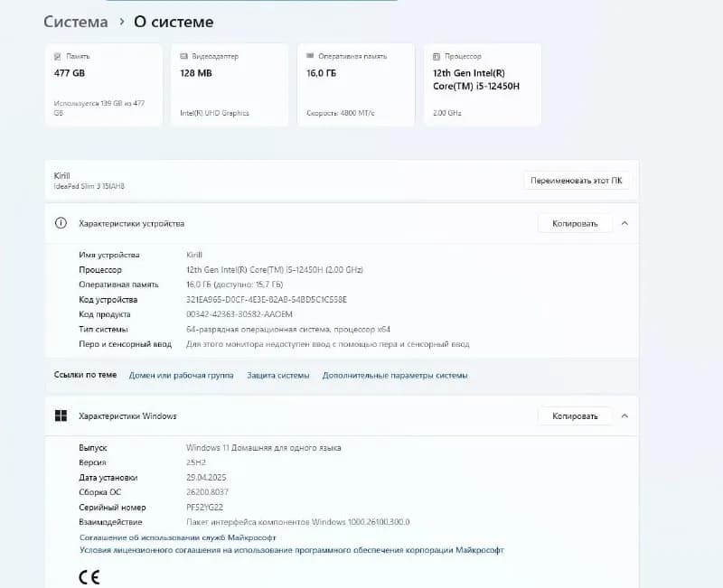Select Скорость: 4800 MT/с text
Image resolution: width=723 pixels, height=588 pixels.
coord(341,113)
